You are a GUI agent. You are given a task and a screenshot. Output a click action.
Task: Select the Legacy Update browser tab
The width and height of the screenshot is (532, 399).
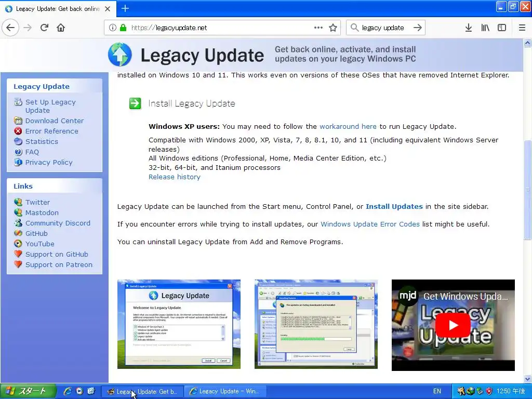(58, 9)
